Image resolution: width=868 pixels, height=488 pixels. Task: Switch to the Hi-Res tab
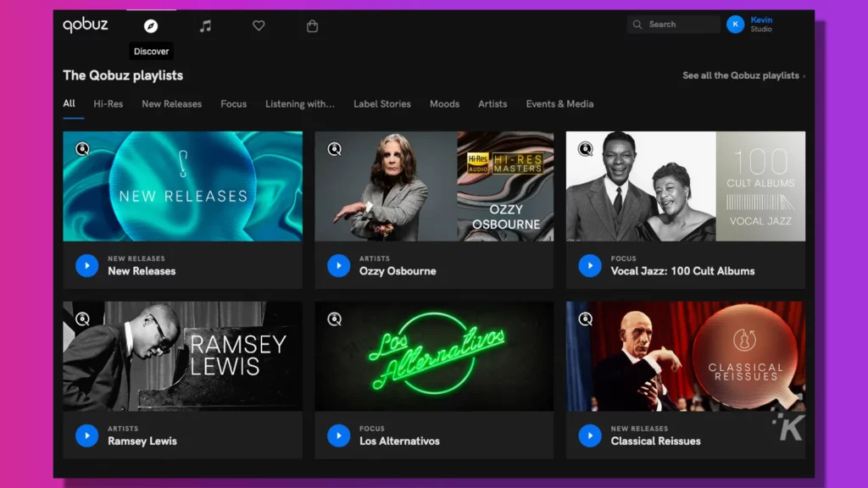point(108,103)
